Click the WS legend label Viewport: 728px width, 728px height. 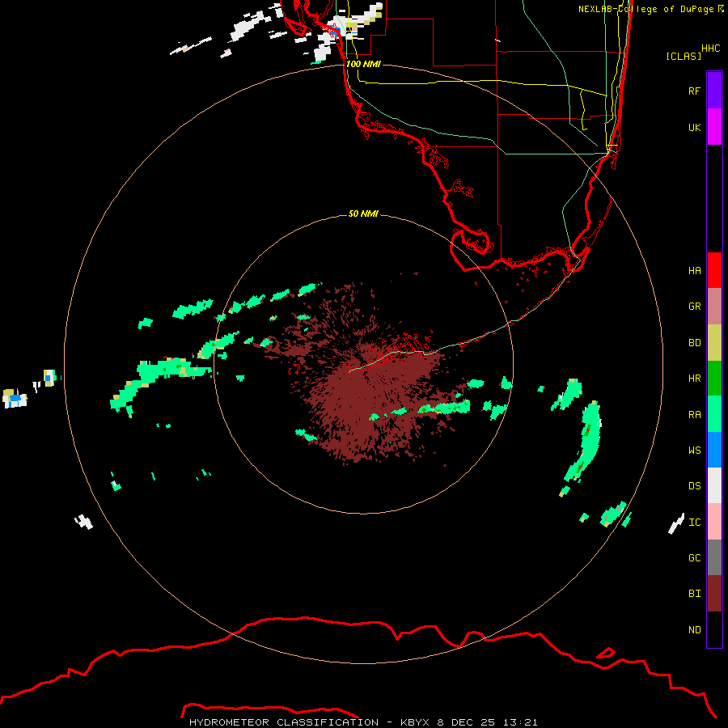click(694, 450)
